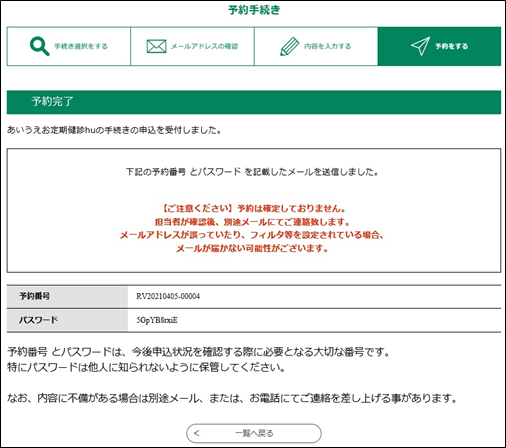
Task: Click the パスワード row label
Action: tap(38, 320)
